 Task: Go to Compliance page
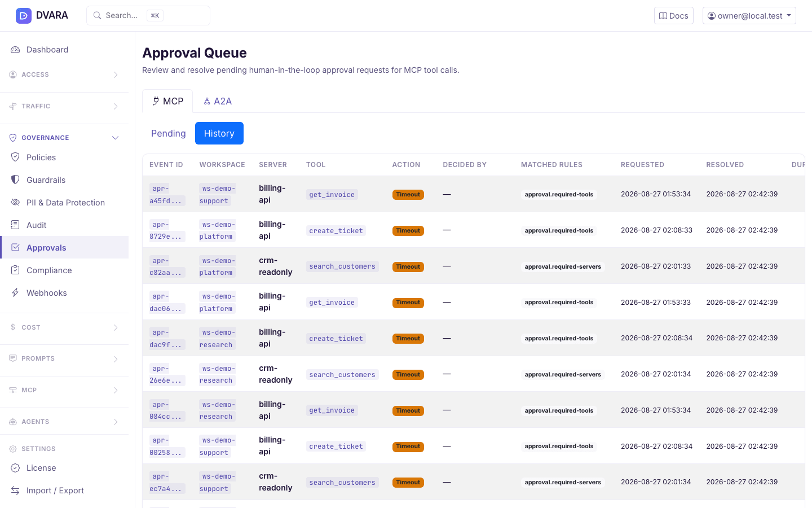[64, 270]
